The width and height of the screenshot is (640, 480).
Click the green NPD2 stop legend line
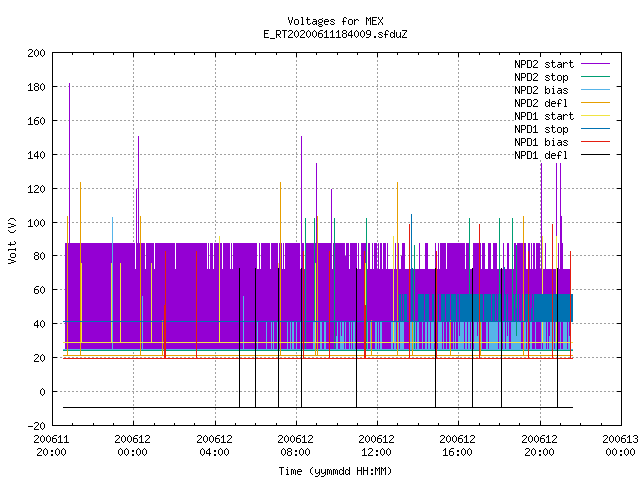(x=596, y=77)
